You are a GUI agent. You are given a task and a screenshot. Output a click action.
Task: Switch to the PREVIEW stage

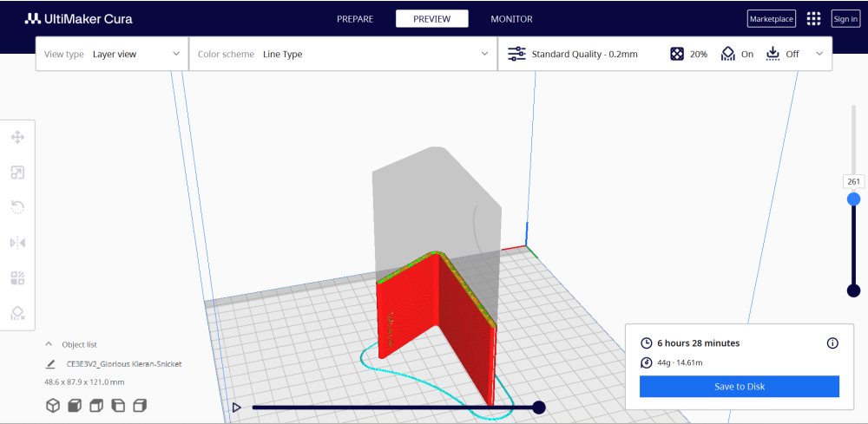click(x=431, y=19)
